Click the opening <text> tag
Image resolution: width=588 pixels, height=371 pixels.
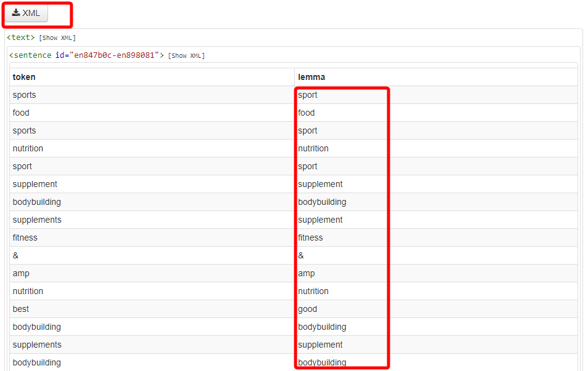click(x=20, y=38)
